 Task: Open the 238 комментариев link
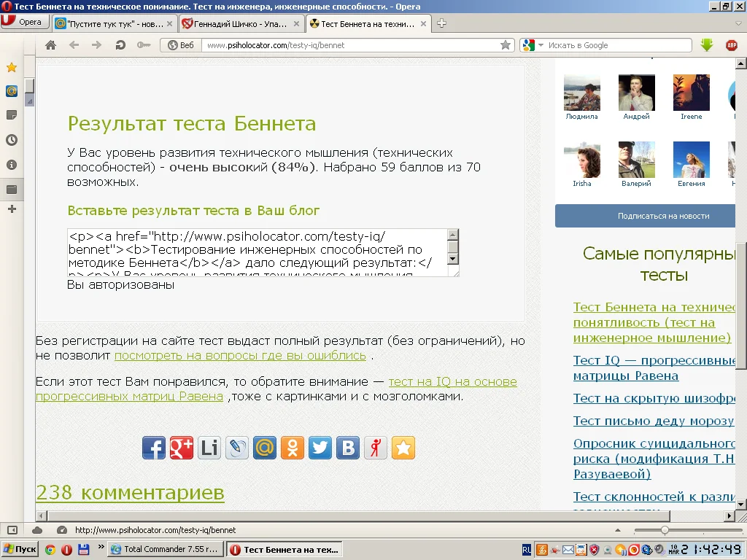pos(130,492)
